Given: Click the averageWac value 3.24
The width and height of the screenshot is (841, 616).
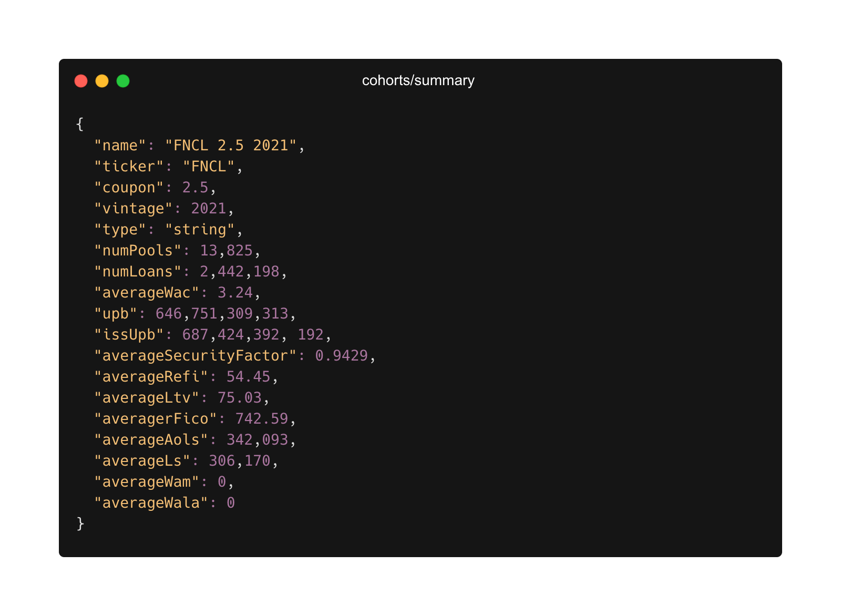Looking at the screenshot, I should [x=235, y=293].
